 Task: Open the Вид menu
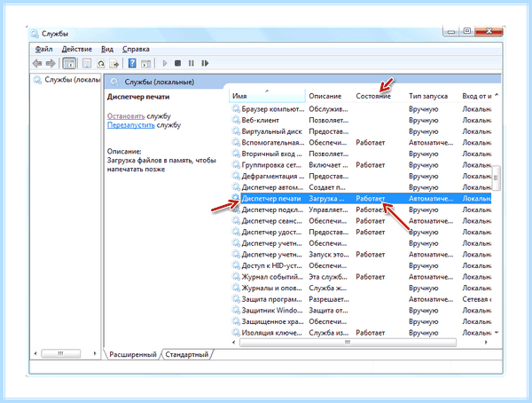(x=107, y=50)
